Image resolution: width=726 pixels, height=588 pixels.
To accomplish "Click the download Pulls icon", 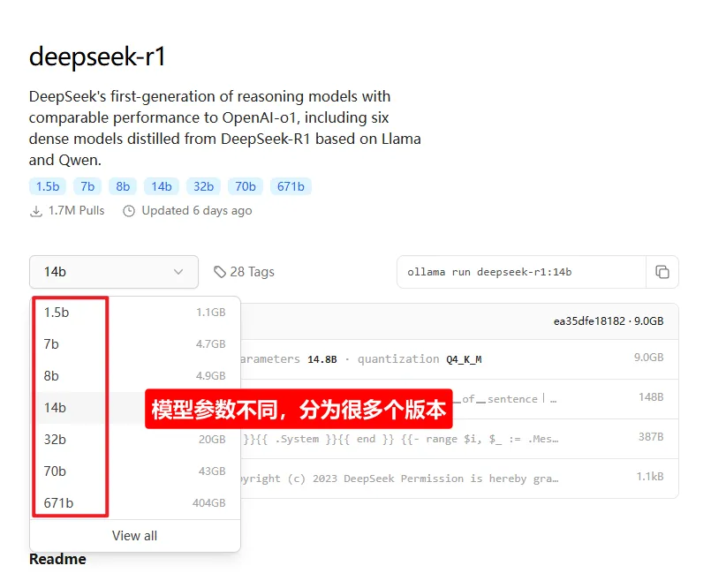I will click(x=36, y=211).
